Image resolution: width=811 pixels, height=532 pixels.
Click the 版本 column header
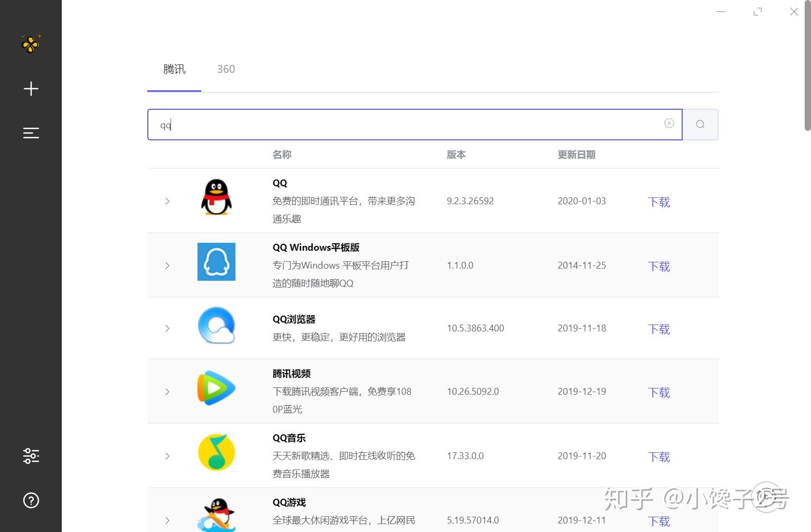(x=456, y=155)
